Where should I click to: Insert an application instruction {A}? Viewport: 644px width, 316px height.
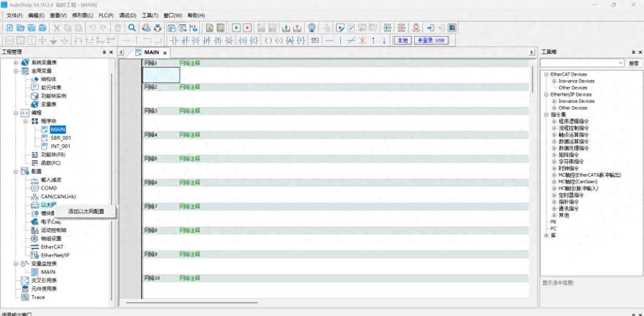(290, 40)
